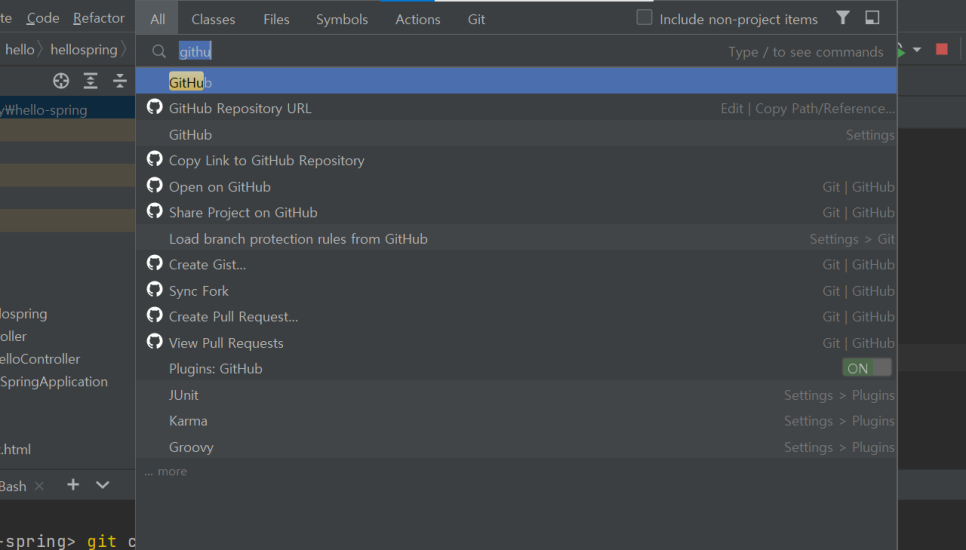
Task: Open the run configuration dropdown arrow
Action: point(917,50)
